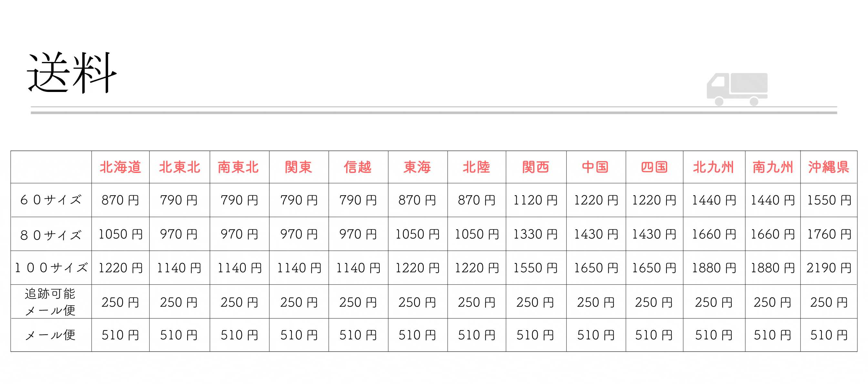Click the 追跡可能メール便 row label

coord(51,302)
